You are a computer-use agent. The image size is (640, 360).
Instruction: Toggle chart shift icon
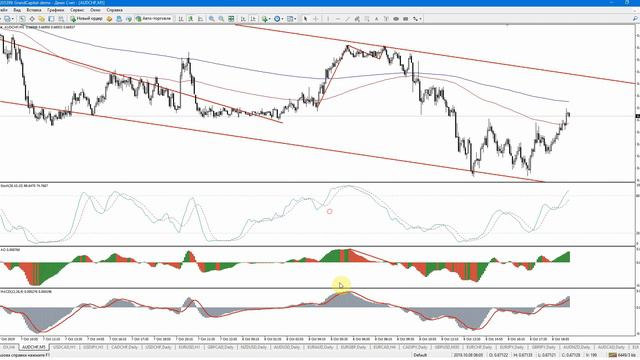click(x=253, y=19)
